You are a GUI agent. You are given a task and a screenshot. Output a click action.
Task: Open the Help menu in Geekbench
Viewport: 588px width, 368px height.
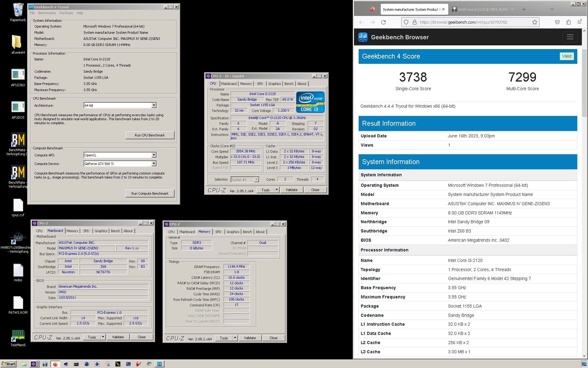[80, 13]
